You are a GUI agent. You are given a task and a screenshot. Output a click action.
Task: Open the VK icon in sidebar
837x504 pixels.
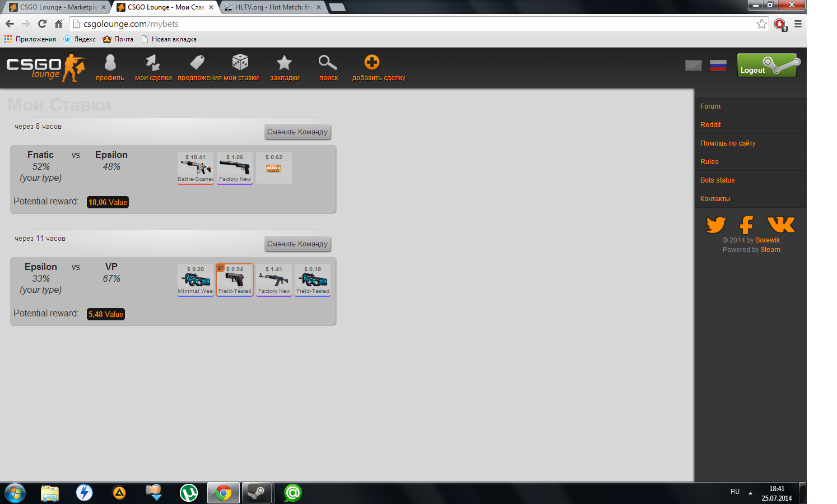click(x=781, y=225)
